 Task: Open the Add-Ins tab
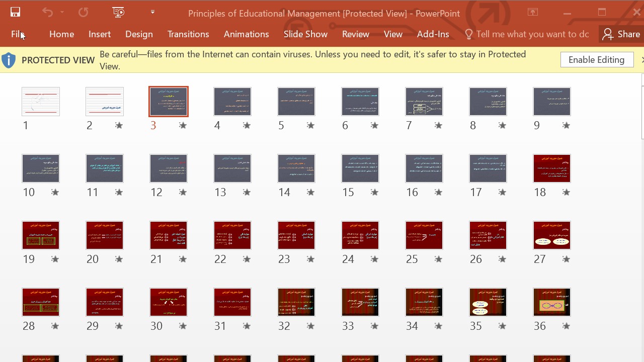coord(433,34)
